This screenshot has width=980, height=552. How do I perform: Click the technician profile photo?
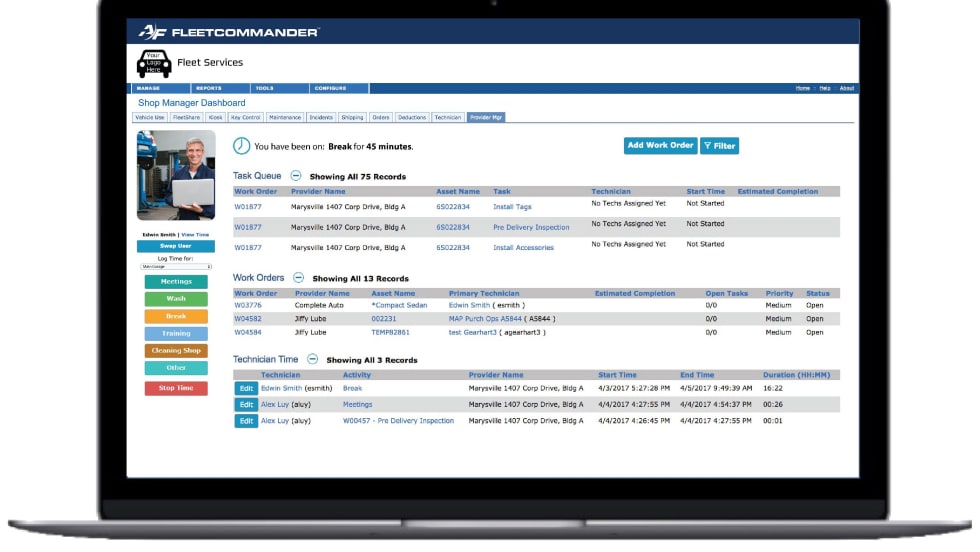click(176, 175)
